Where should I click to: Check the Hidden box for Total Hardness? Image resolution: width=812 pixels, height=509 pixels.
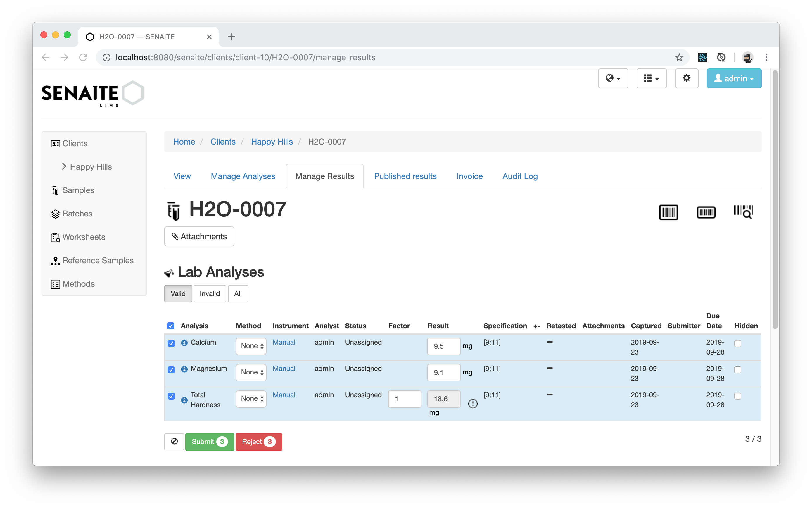coord(737,396)
